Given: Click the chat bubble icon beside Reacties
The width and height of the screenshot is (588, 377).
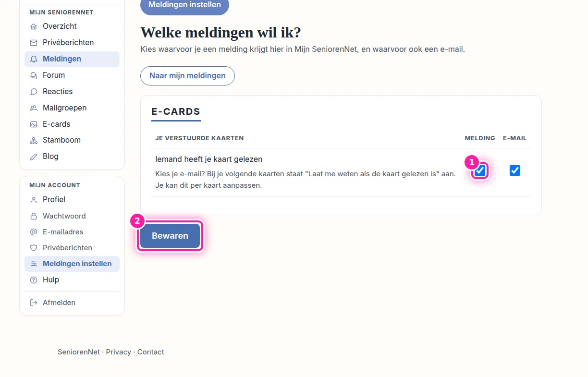Looking at the screenshot, I should pyautogui.click(x=34, y=92).
